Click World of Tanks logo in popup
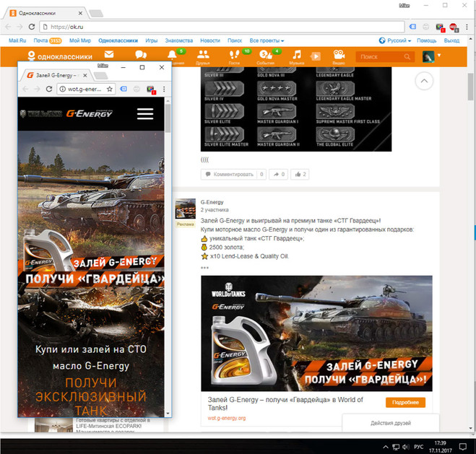 point(40,114)
